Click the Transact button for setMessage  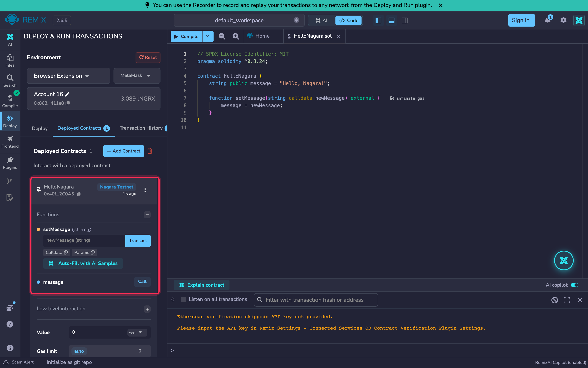coord(138,240)
